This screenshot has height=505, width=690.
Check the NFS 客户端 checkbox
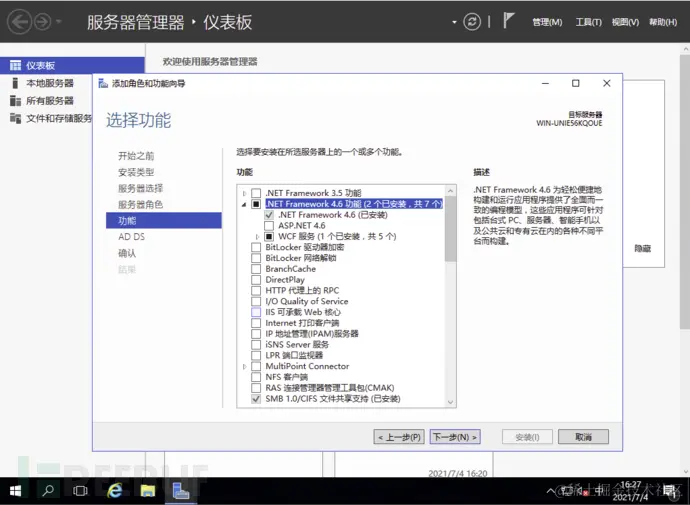256,377
